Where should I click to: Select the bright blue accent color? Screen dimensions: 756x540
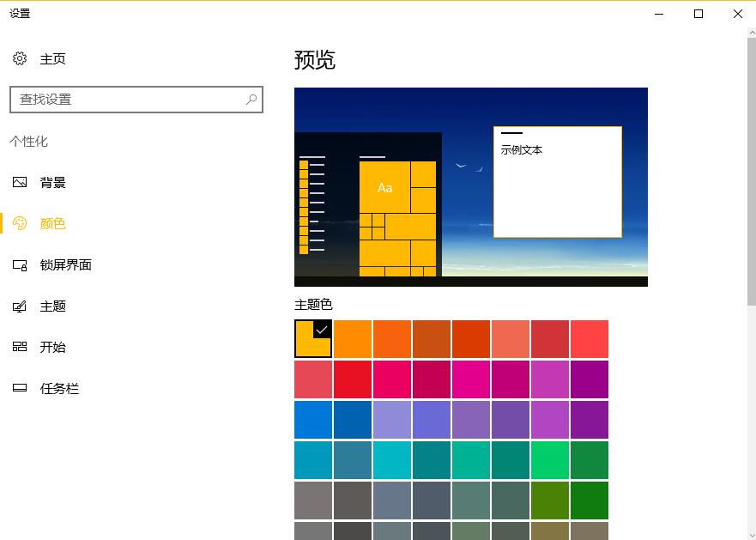312,419
